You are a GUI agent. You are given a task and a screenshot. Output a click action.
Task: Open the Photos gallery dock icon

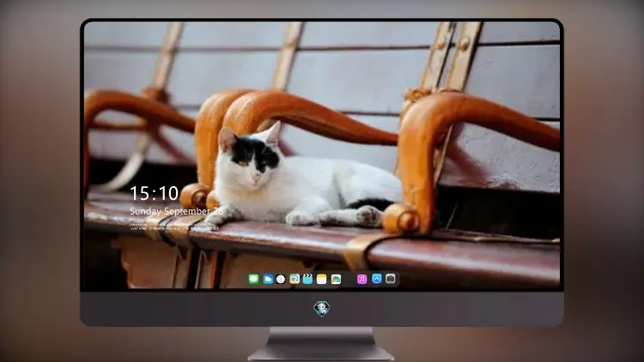point(336,279)
